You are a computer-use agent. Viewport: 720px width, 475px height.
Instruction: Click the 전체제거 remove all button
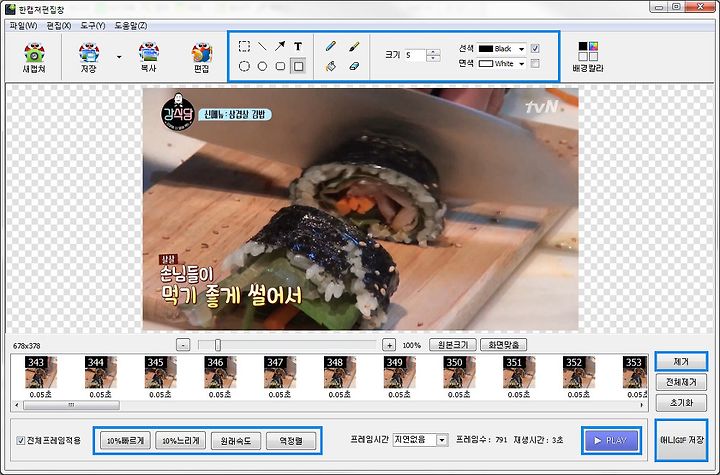coord(681,382)
